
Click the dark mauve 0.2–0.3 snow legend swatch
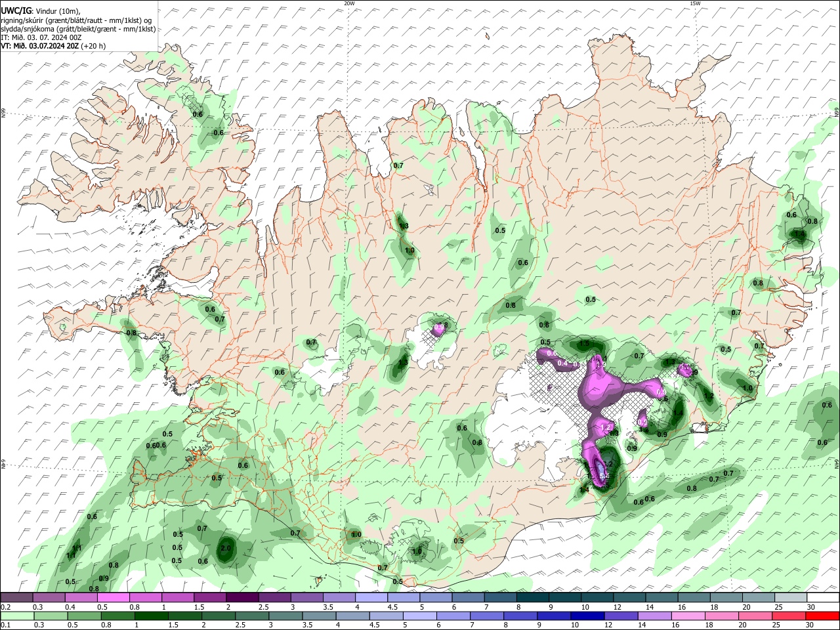coord(16,597)
